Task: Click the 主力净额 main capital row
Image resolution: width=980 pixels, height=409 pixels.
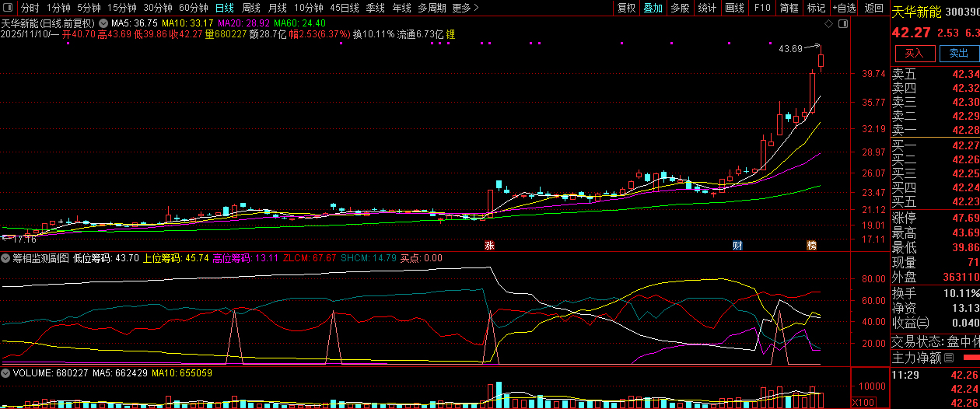Action: (x=936, y=358)
